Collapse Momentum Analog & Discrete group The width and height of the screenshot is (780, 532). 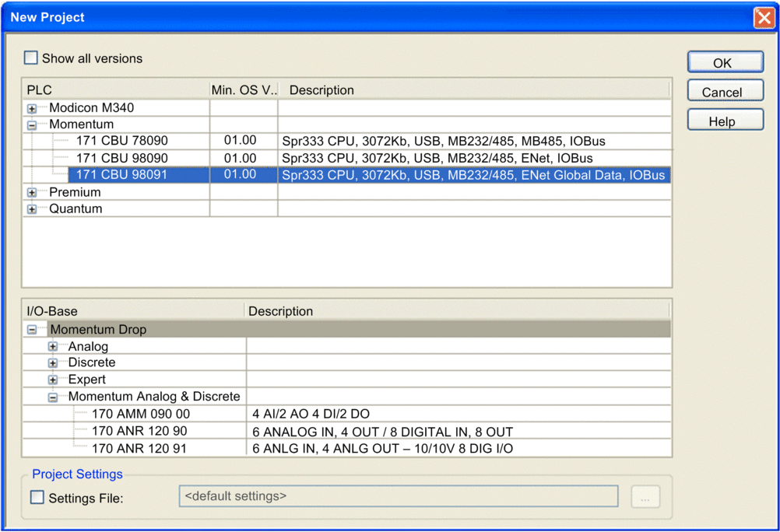(x=53, y=397)
